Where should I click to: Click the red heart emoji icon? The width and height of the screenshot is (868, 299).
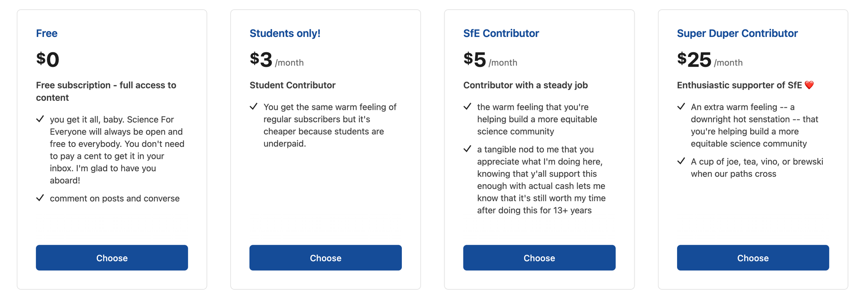click(809, 85)
